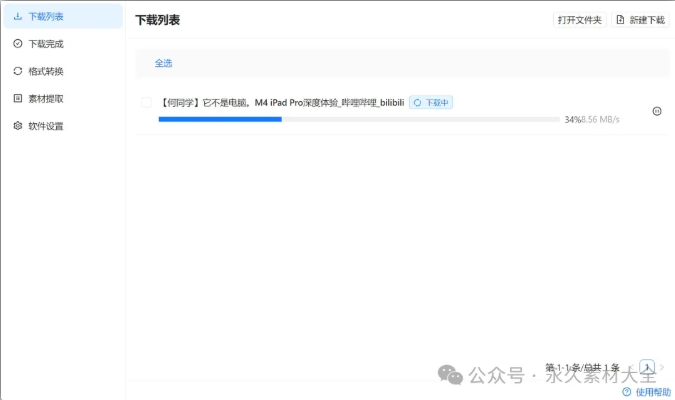Viewport: 675px width, 400px height.
Task: Open the 格式转换 section
Action: (63, 71)
